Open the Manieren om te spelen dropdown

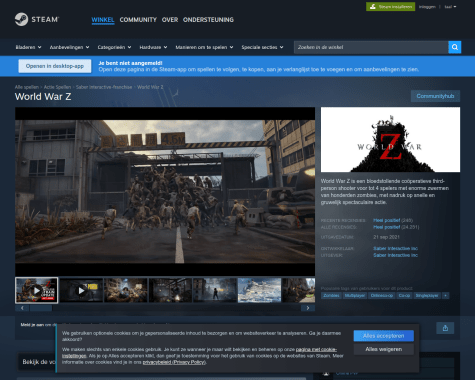pyautogui.click(x=204, y=47)
